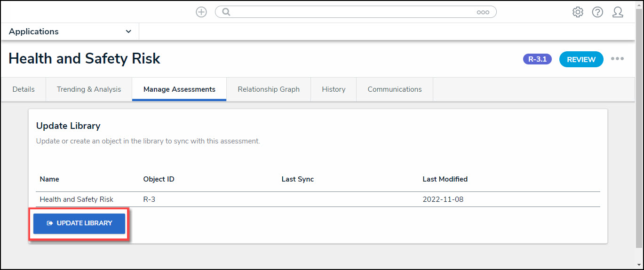644x270 pixels.
Task: Open the help question mark icon
Action: [597, 12]
